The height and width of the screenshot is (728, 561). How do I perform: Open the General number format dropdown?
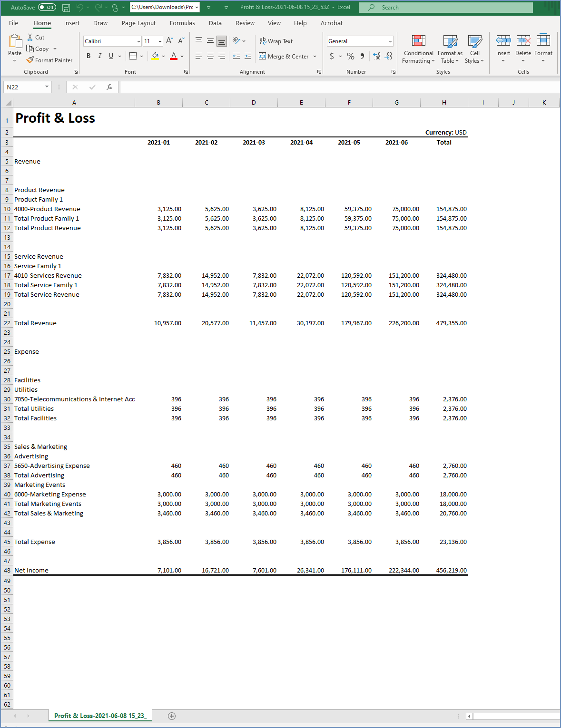tap(390, 41)
